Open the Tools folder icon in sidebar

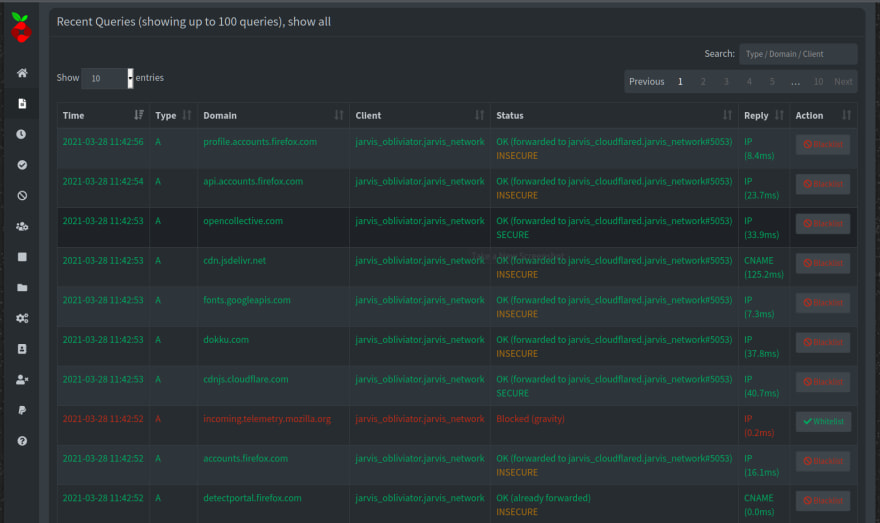click(x=22, y=287)
